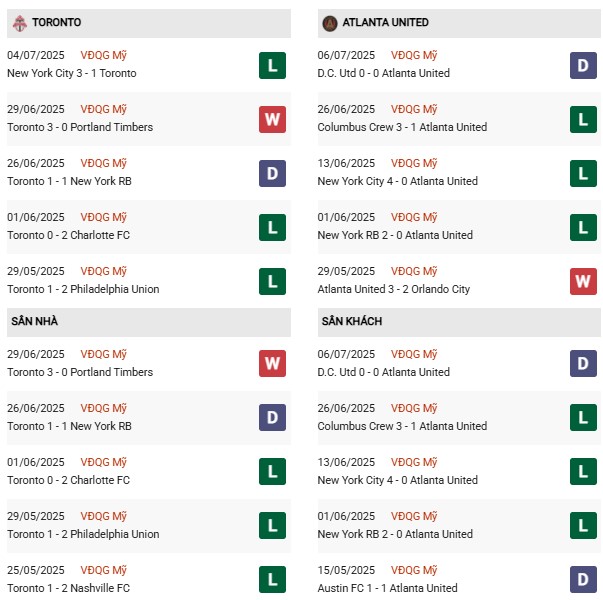Click the Toronto FC team logo
Screen dimensions: 603x600
point(19,23)
